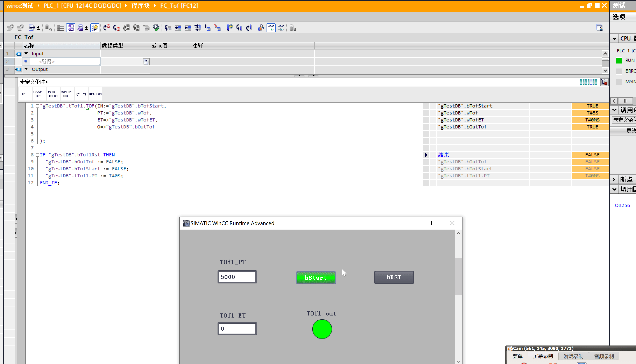Collapse the Output section in interface table
636x364 pixels.
[26, 69]
